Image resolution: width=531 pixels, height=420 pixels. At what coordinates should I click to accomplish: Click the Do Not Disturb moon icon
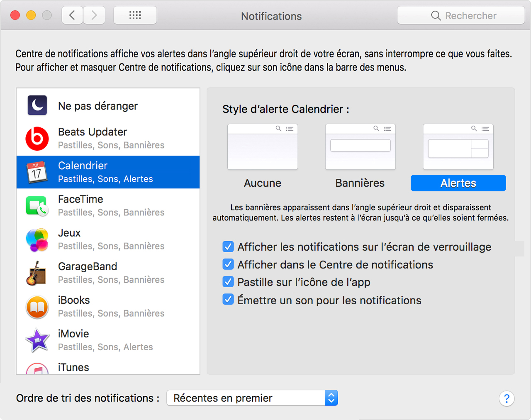coord(37,105)
